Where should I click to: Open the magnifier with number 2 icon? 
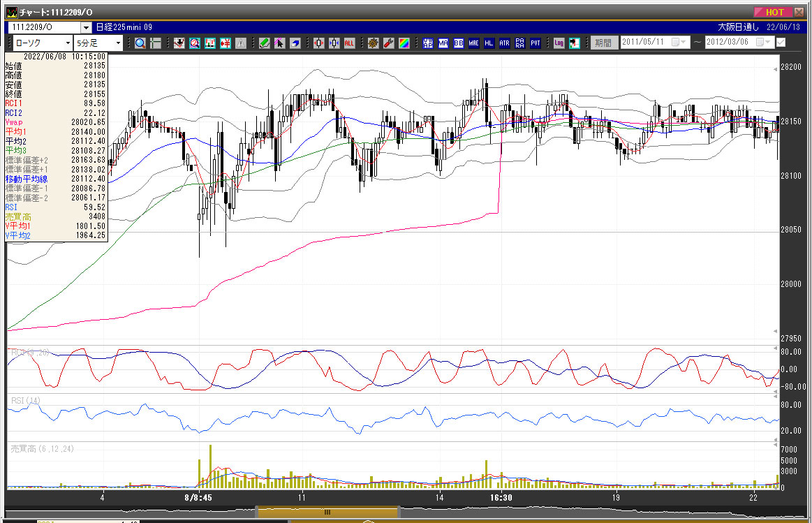(x=195, y=43)
